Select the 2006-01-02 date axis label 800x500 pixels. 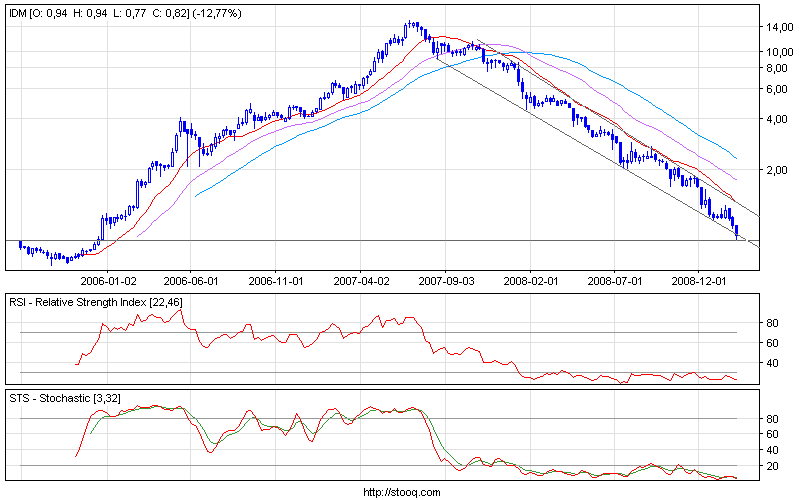[108, 283]
